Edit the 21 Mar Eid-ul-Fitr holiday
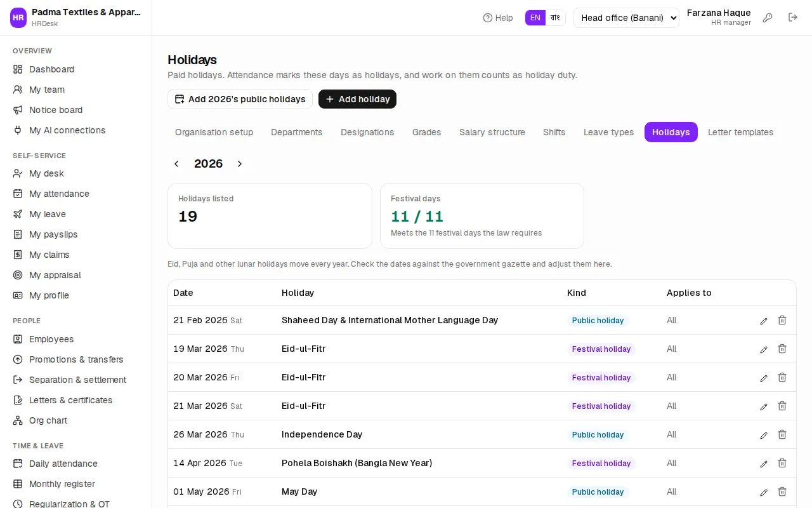Screen dimensions: 812x508 click(x=764, y=406)
